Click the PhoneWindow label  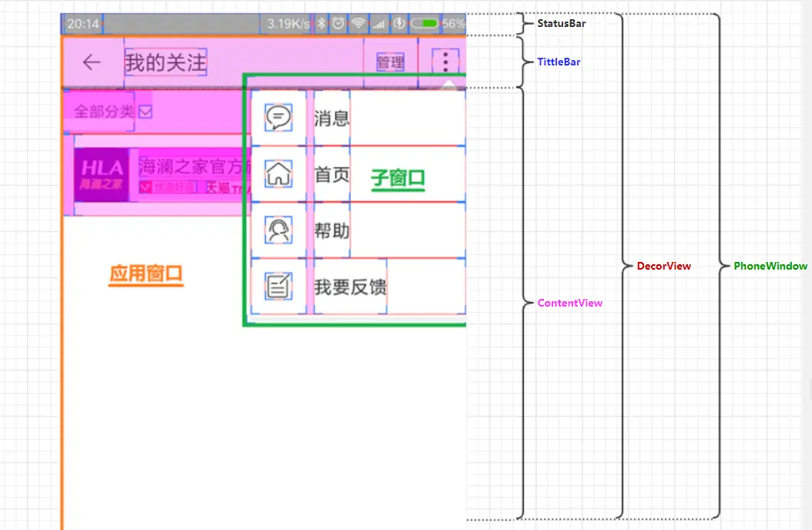[770, 266]
